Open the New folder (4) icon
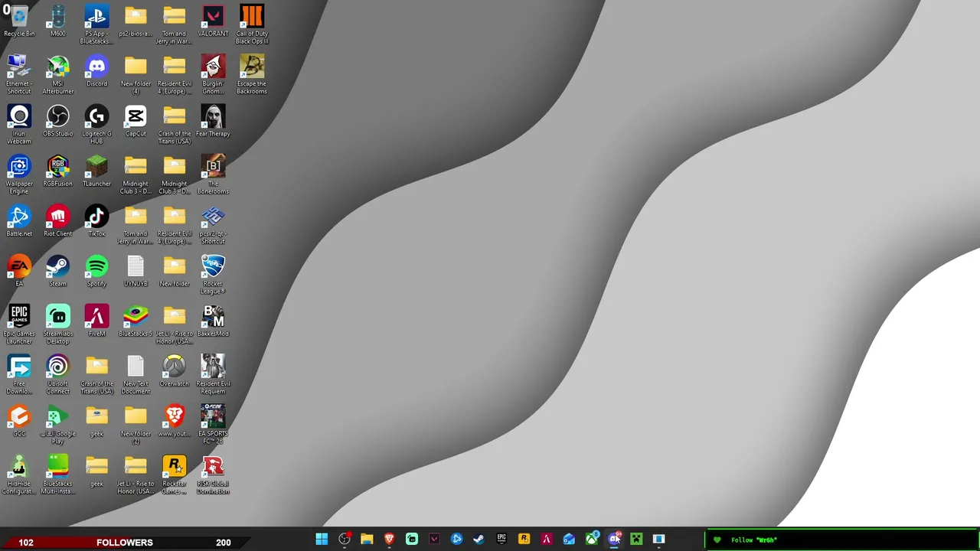Image resolution: width=980 pixels, height=551 pixels. click(x=136, y=75)
